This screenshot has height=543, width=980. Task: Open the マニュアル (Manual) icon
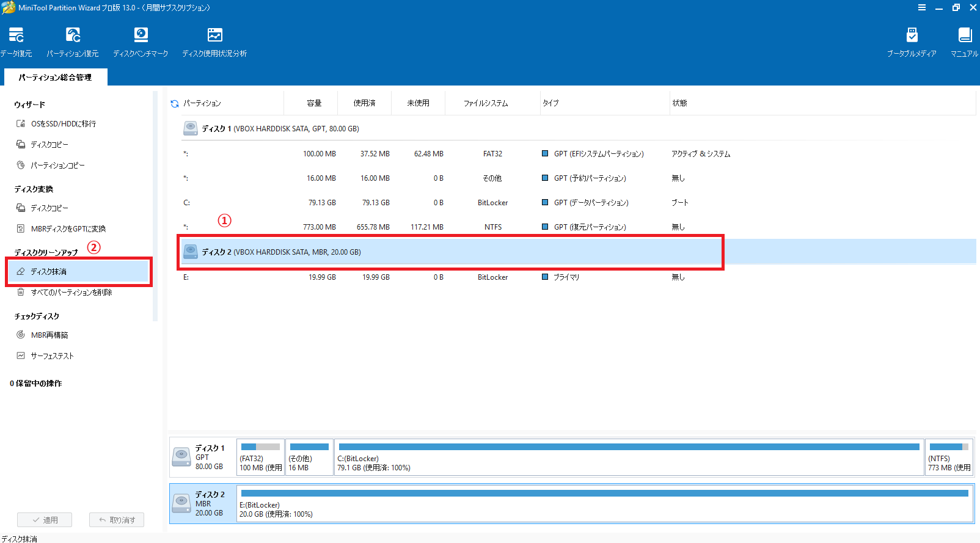[964, 42]
